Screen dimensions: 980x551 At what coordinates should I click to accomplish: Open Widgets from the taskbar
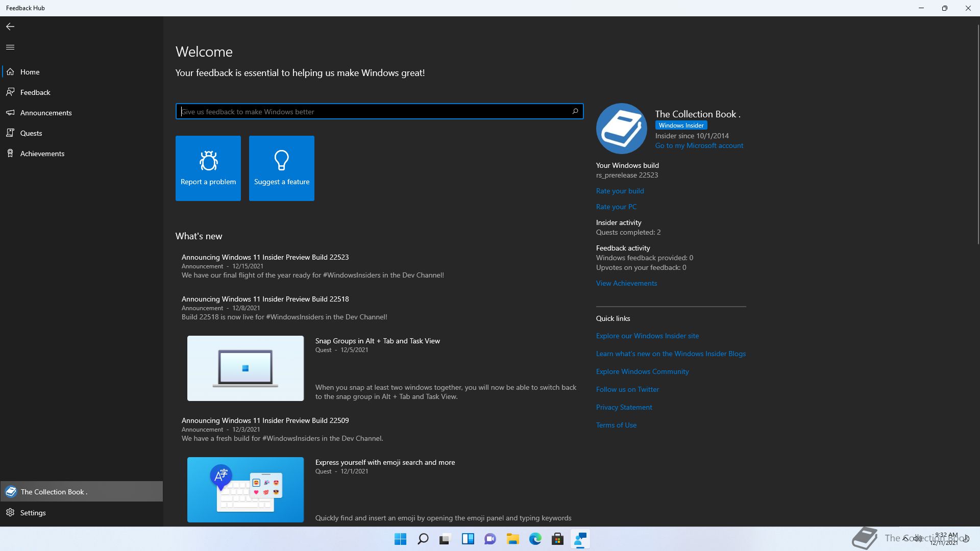point(468,539)
